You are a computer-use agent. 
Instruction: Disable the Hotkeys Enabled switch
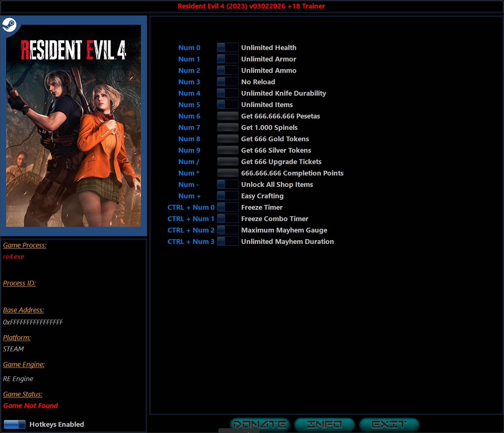coord(14,424)
